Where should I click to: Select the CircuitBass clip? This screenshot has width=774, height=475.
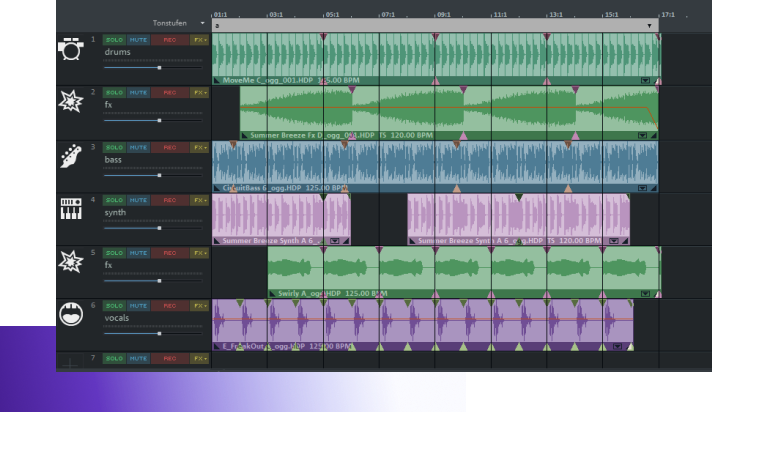(x=435, y=167)
